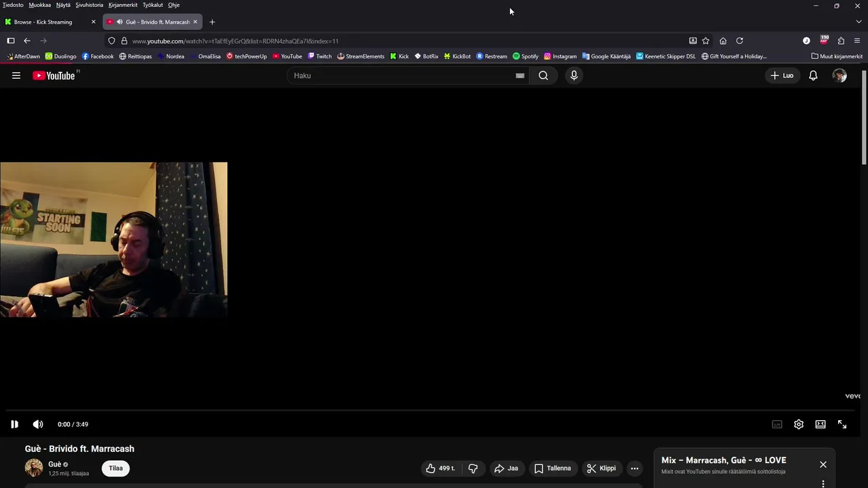The height and width of the screenshot is (488, 868).
Task: Open a new browser tab
Action: click(212, 22)
